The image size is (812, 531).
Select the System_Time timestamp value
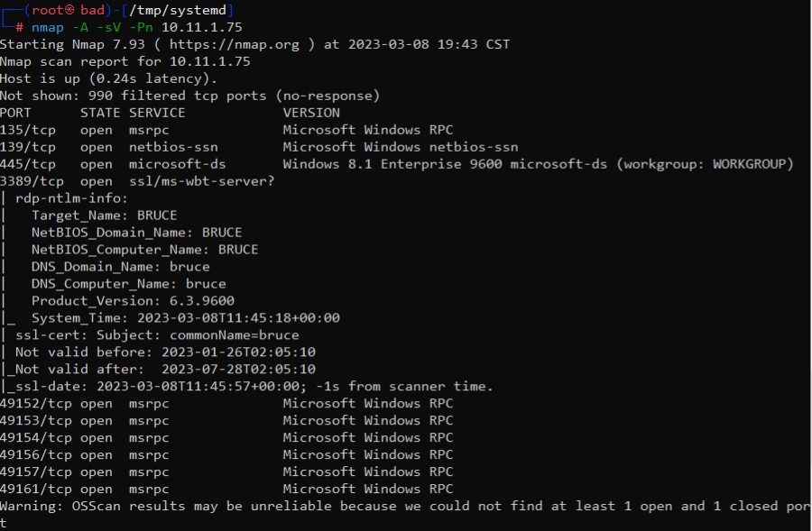238,317
